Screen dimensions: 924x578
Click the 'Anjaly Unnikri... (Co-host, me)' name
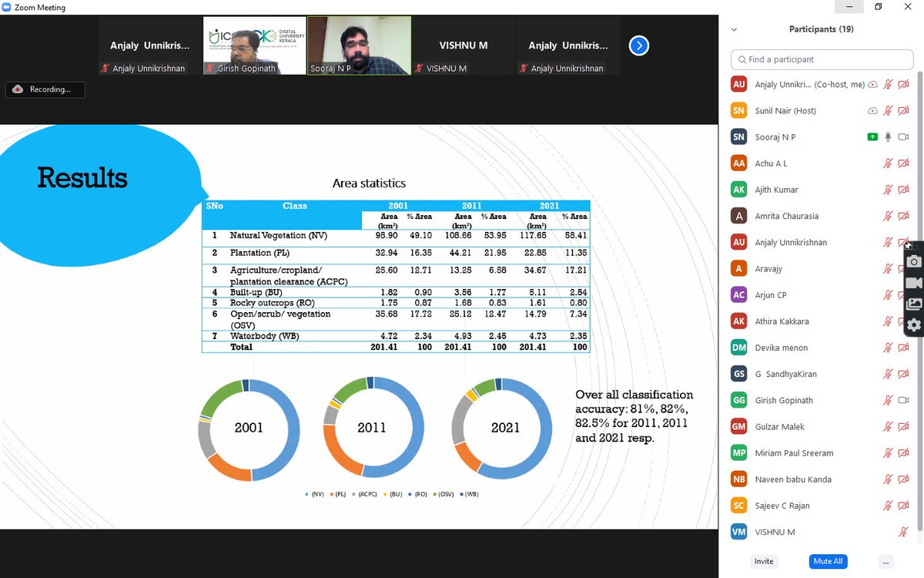810,85
